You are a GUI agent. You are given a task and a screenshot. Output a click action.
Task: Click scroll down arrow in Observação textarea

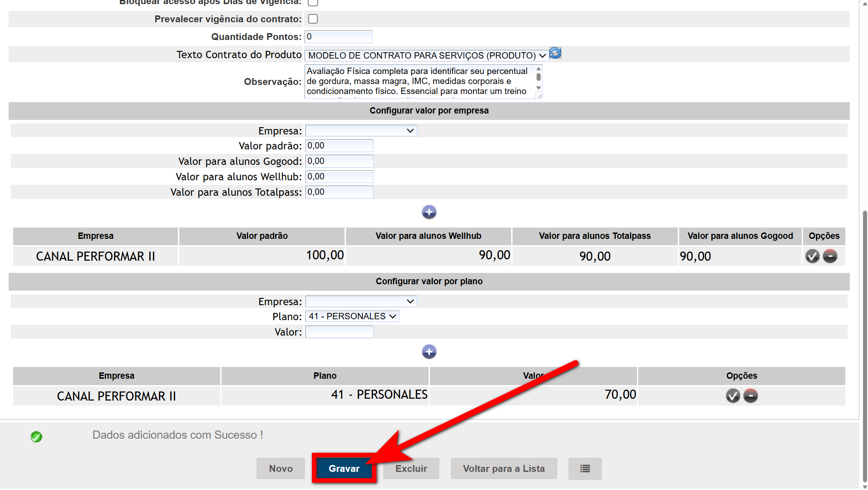[538, 88]
